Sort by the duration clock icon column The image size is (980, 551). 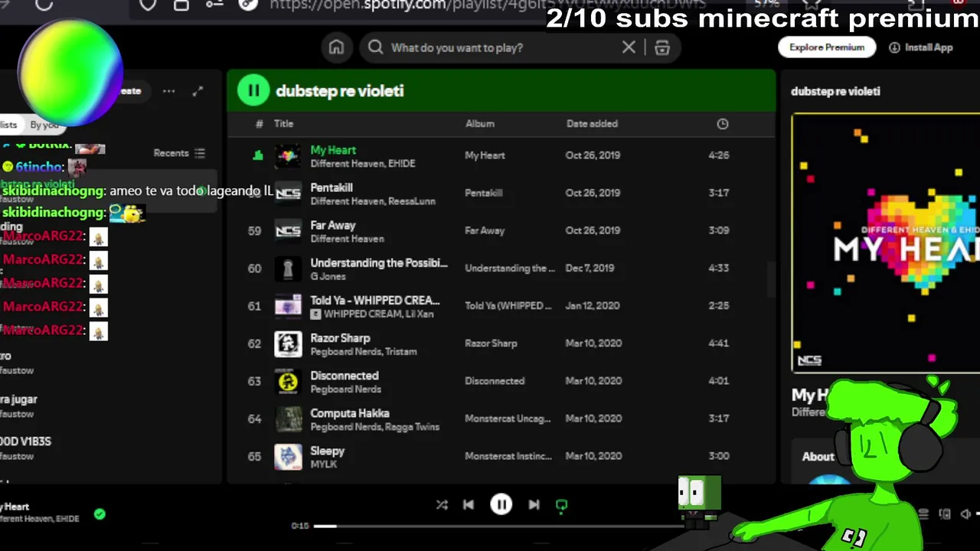pyautogui.click(x=722, y=124)
